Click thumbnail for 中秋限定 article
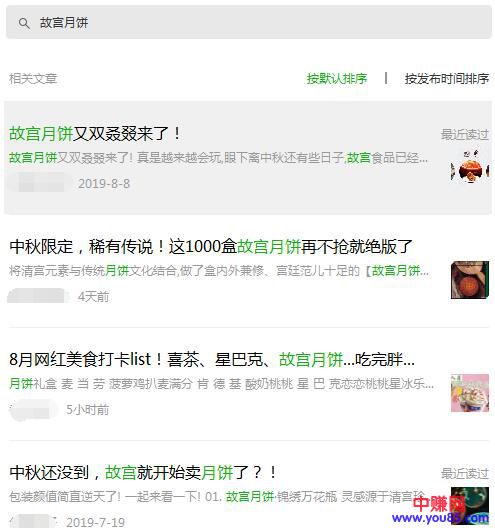 pos(470,280)
